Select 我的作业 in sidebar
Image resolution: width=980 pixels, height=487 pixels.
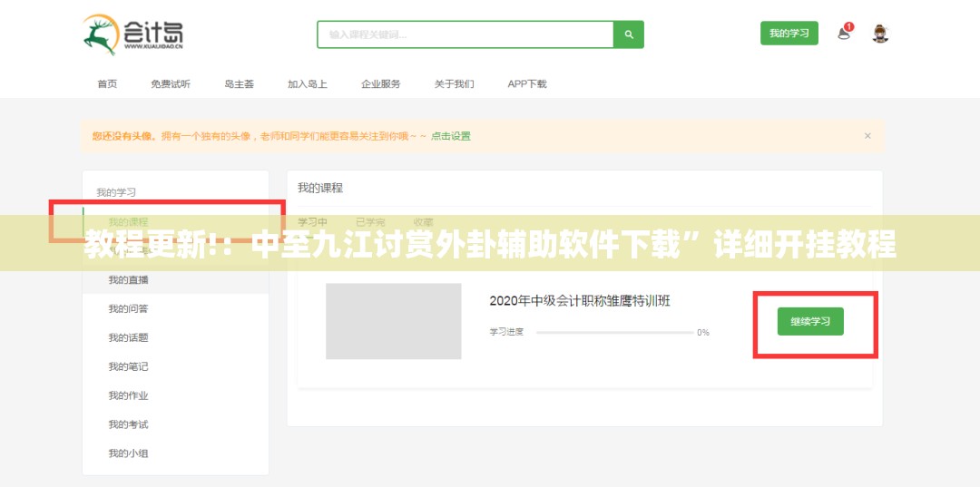tap(128, 395)
